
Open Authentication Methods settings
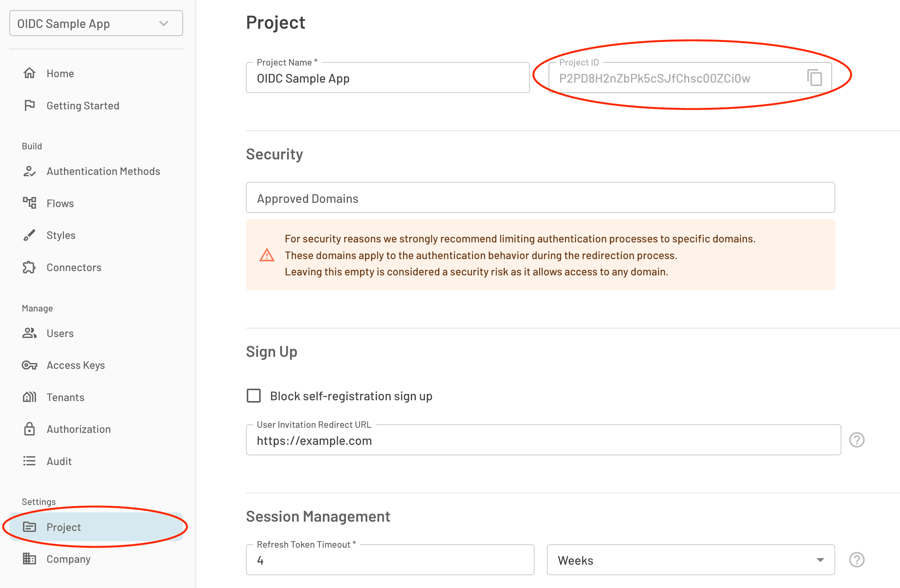point(103,171)
